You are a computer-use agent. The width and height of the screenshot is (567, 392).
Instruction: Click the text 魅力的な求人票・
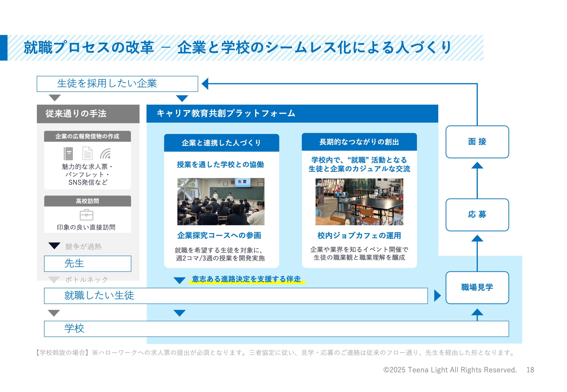pos(87,167)
